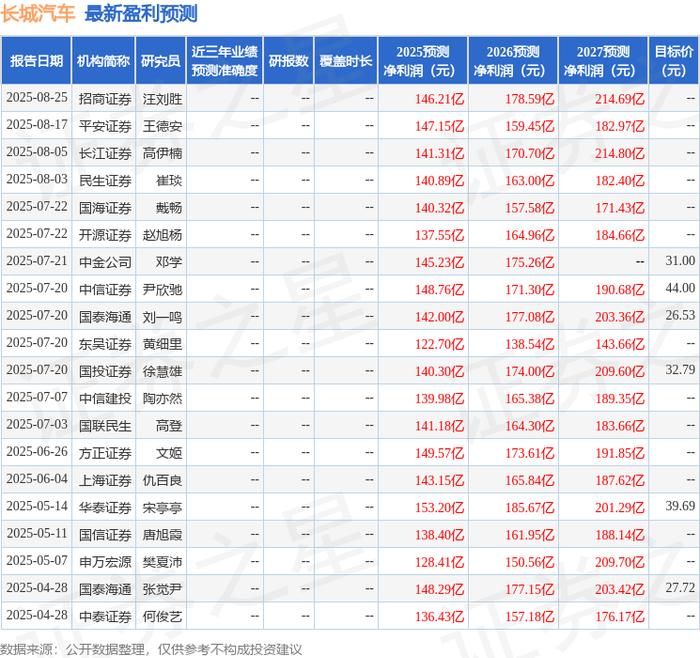This screenshot has width=700, height=658.
Task: Click the target price 31.00
Action: 680,261
